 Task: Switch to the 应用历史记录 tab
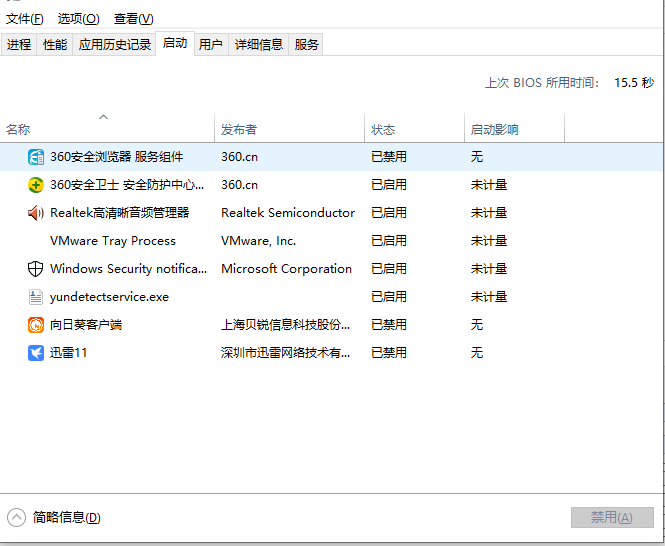[115, 45]
